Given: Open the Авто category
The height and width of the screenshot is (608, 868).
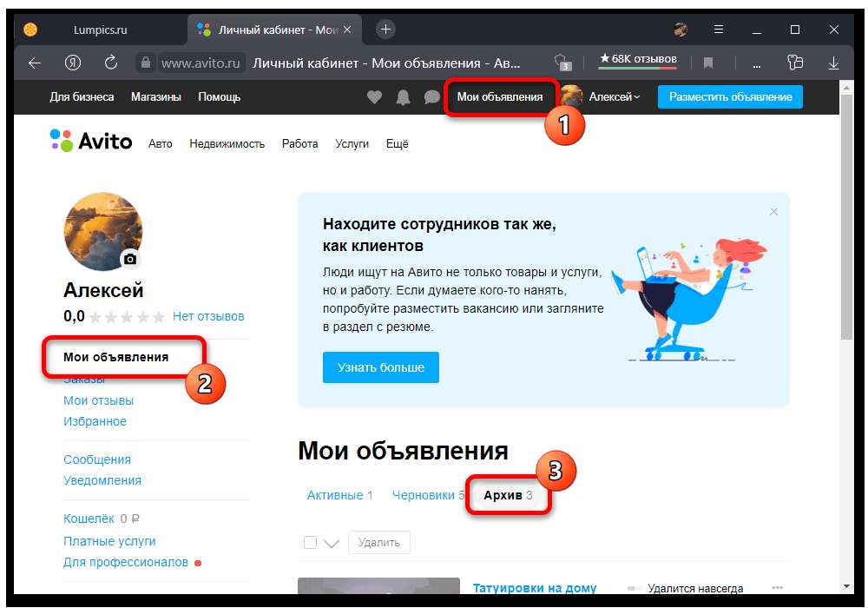Looking at the screenshot, I should pos(160,144).
